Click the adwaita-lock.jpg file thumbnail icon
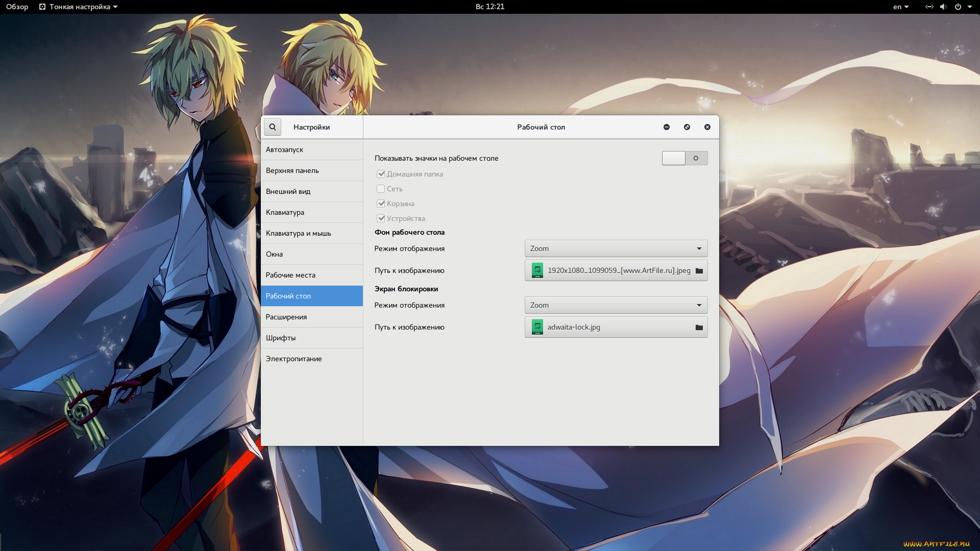The height and width of the screenshot is (551, 980). coord(537,327)
